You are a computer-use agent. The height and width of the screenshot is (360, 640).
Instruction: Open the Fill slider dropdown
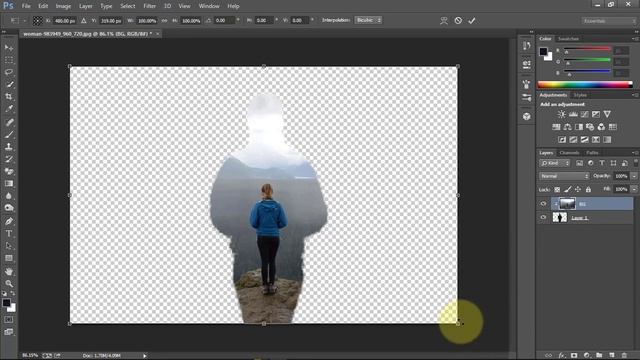pyautogui.click(x=634, y=189)
